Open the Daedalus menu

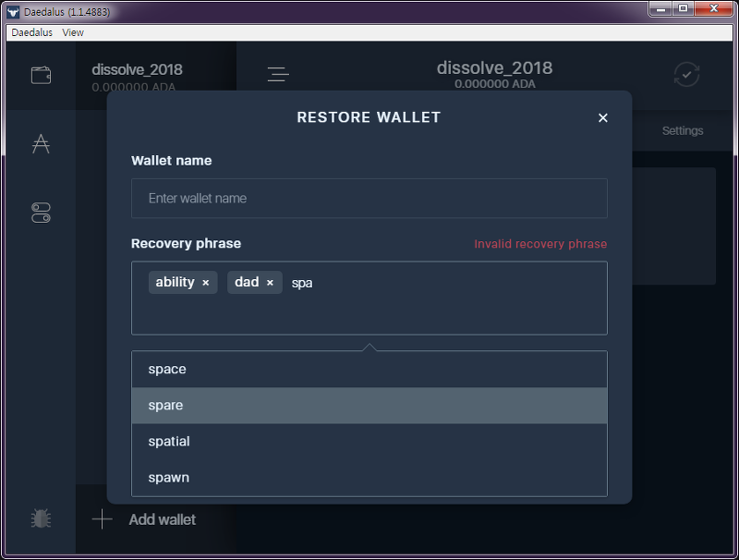(32, 32)
